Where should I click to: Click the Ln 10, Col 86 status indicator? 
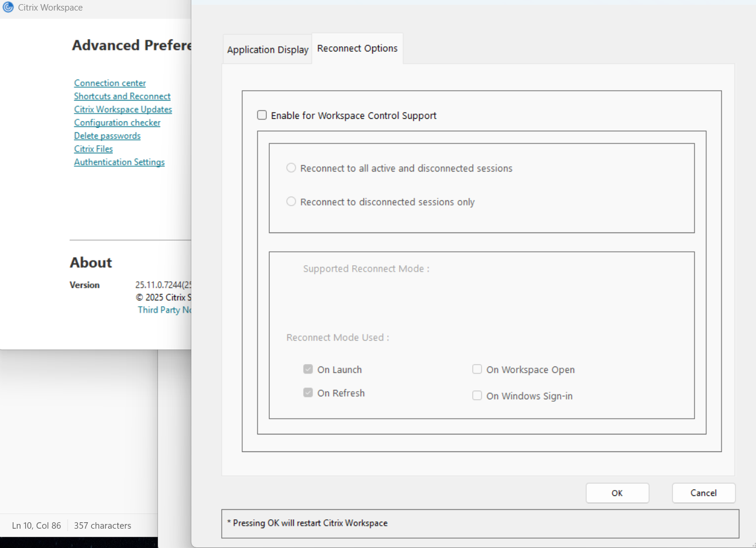(x=36, y=525)
